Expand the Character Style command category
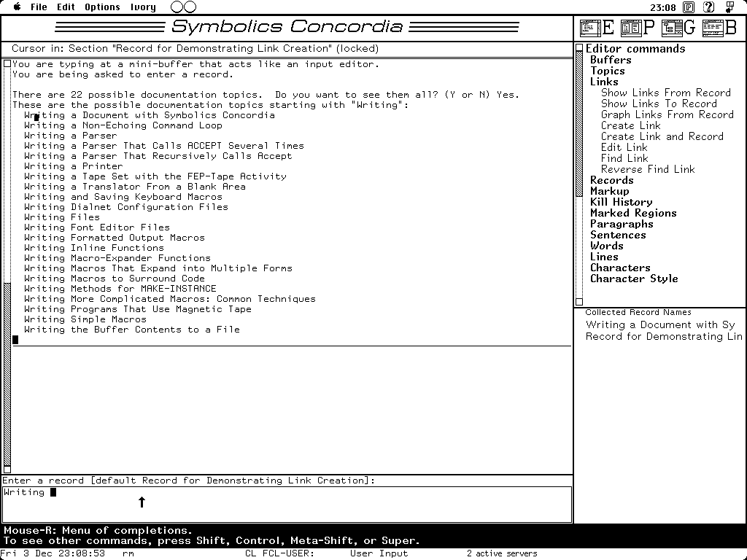Screen dimensions: 747x560 pyautogui.click(x=634, y=279)
